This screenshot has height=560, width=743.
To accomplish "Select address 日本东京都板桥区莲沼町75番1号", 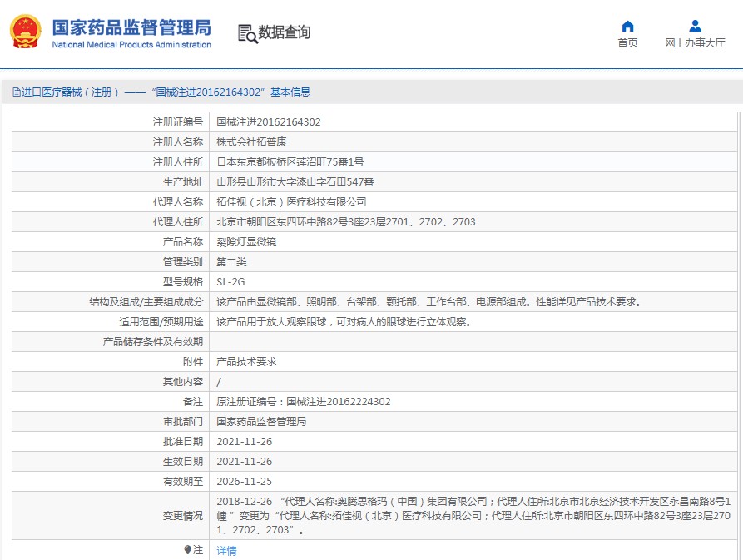I will point(290,162).
